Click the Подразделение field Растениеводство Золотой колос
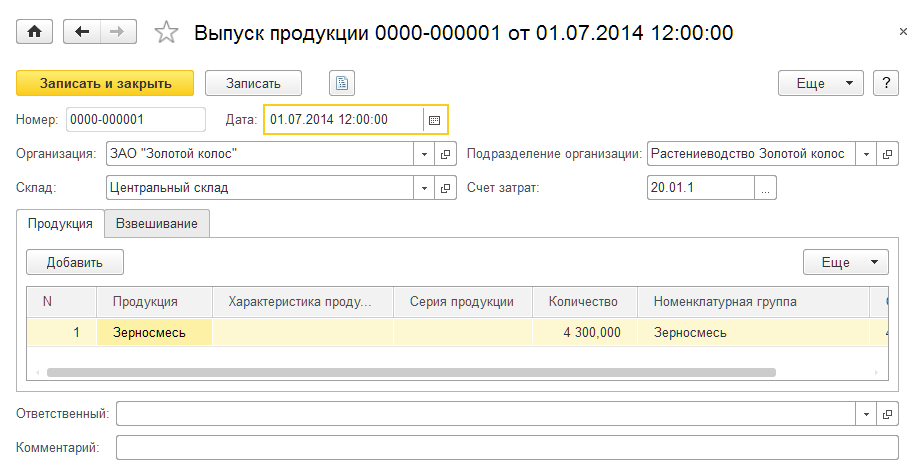 tap(751, 154)
